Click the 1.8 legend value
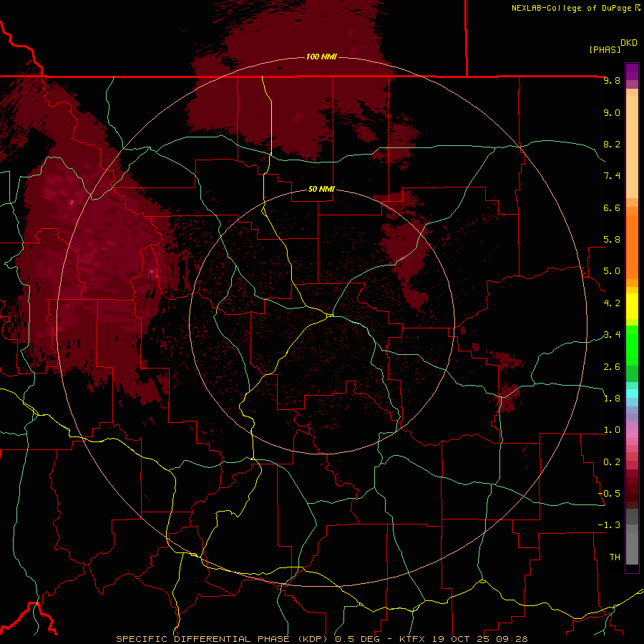The width and height of the screenshot is (644, 644). pos(612,398)
